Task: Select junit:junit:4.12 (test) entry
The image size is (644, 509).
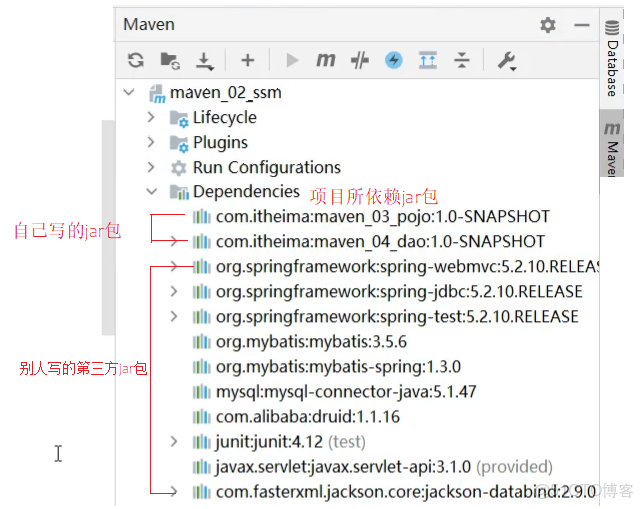Action: click(290, 442)
